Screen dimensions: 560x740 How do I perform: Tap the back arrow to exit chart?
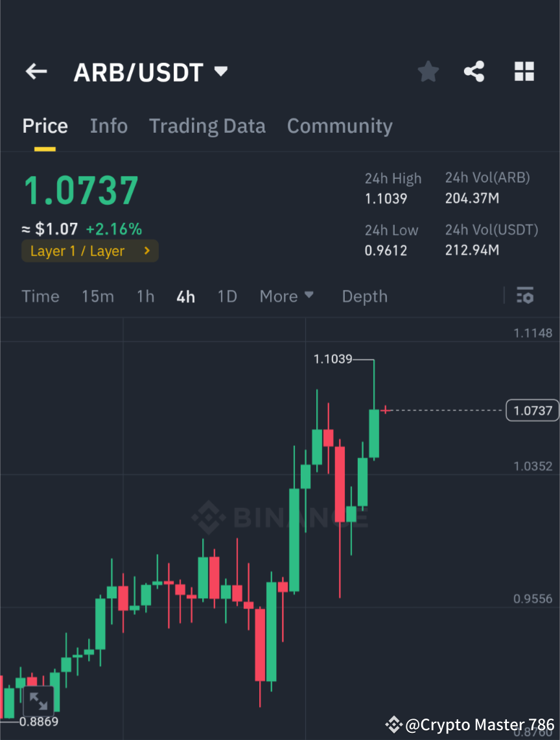(36, 71)
